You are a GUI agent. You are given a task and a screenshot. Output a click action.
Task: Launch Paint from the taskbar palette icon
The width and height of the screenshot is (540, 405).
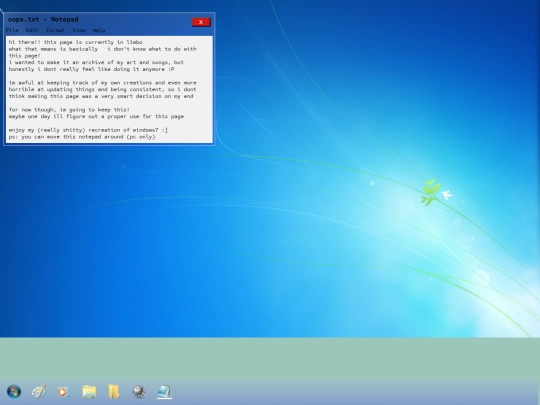[39, 392]
